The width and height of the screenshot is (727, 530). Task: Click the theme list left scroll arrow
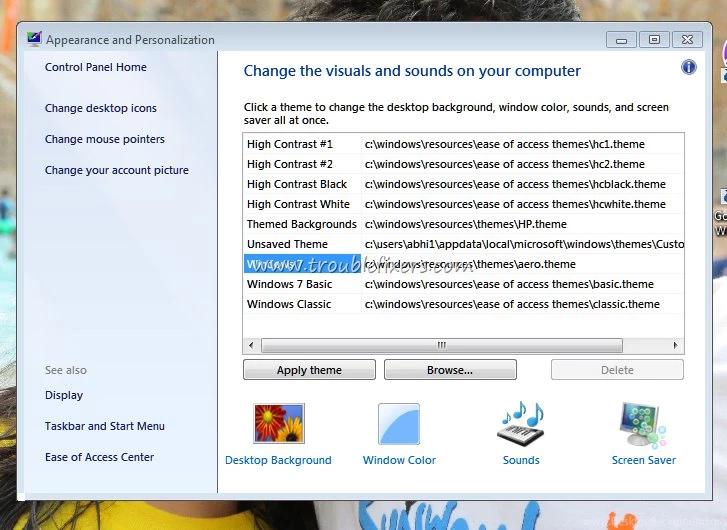[251, 345]
